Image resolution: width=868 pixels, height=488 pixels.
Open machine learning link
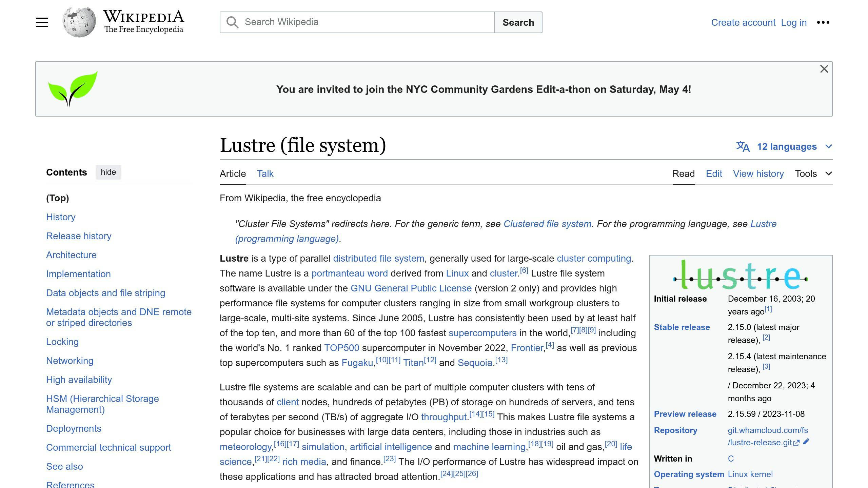(x=489, y=447)
